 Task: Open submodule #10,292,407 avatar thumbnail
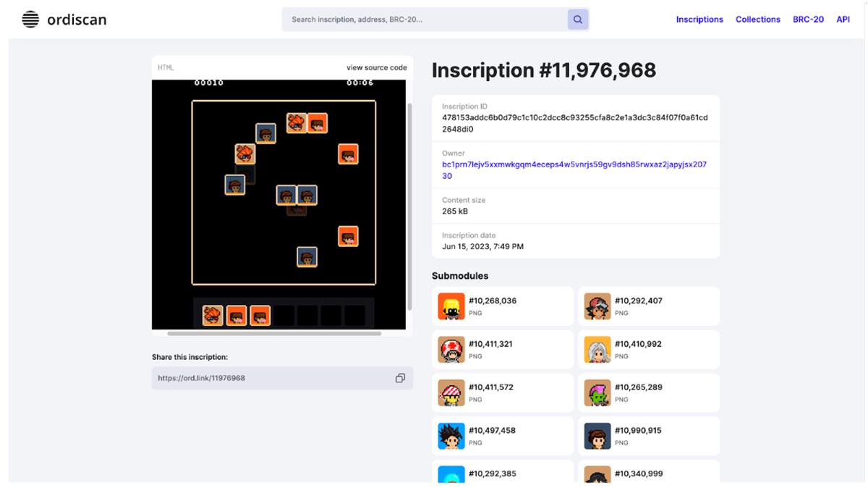point(597,306)
